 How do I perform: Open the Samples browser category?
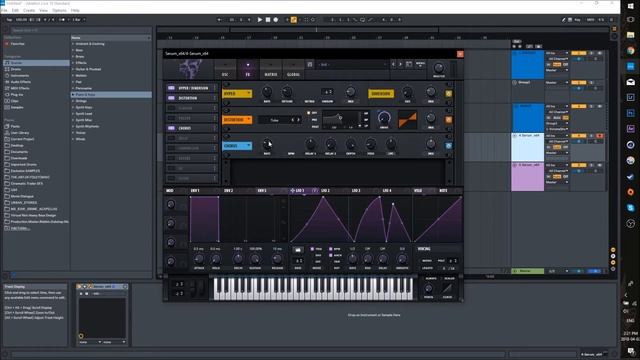[x=17, y=107]
